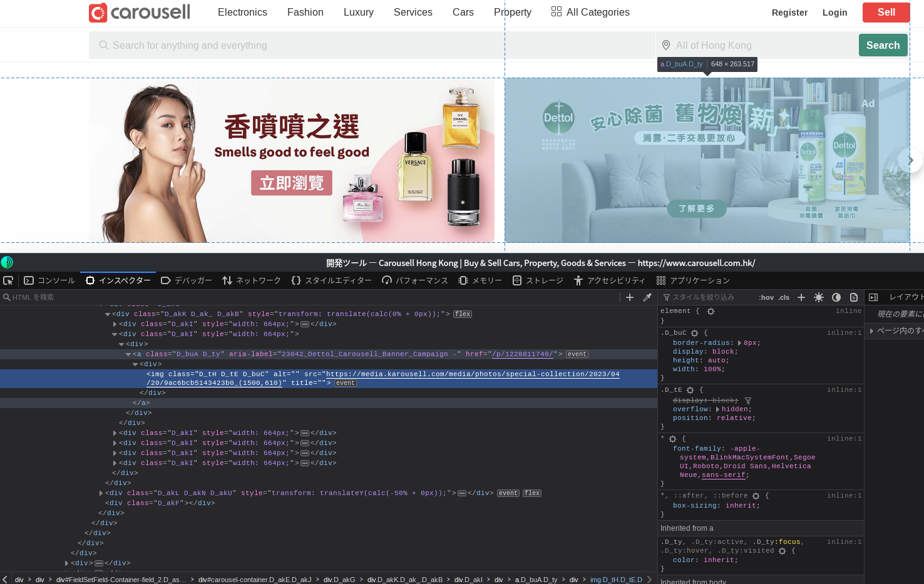Click the plus icon to add new CSS rule
The height and width of the screenshot is (584, 924).
[801, 297]
